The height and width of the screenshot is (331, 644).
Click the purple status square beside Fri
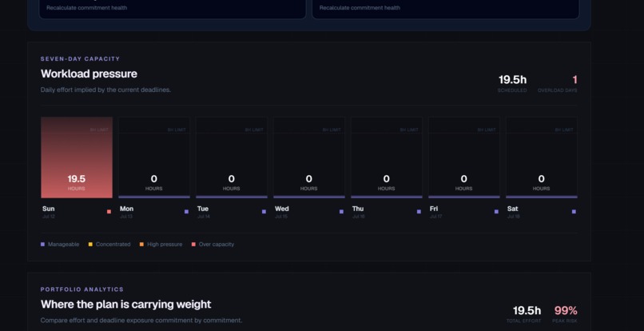point(496,212)
